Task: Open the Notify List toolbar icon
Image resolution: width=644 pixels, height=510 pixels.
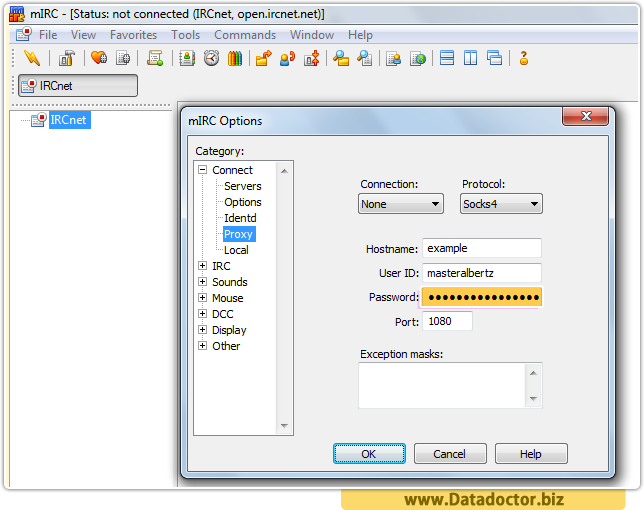Action: (x=393, y=58)
